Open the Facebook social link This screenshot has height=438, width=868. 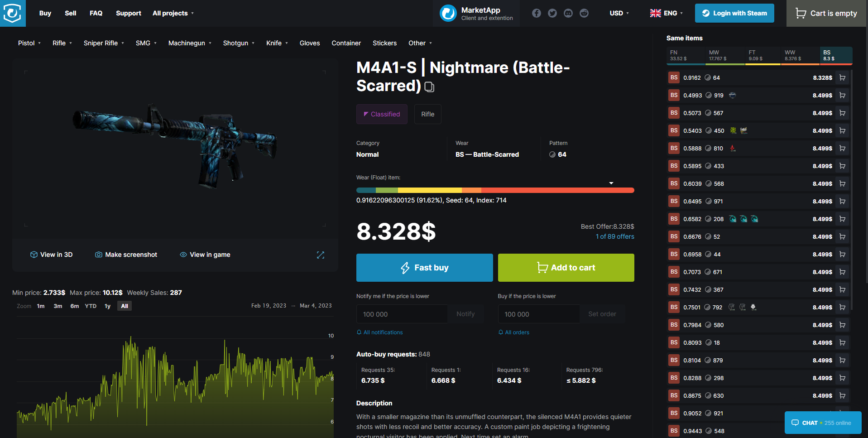[x=537, y=13]
